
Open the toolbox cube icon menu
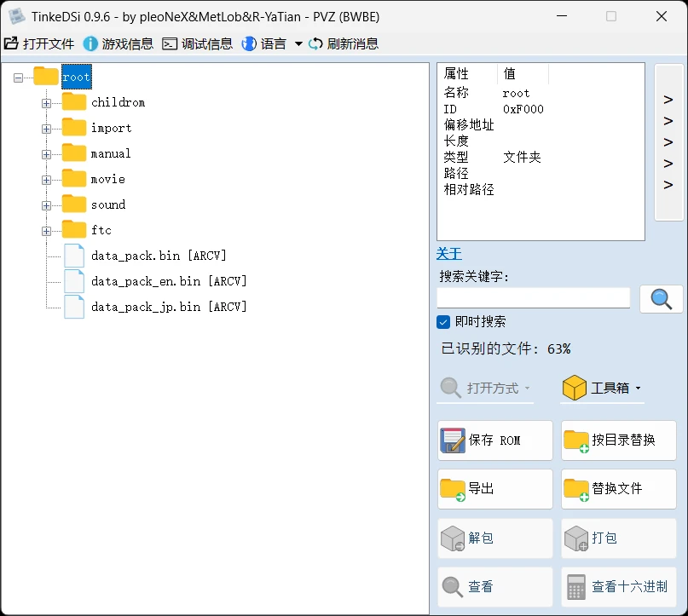pyautogui.click(x=575, y=389)
